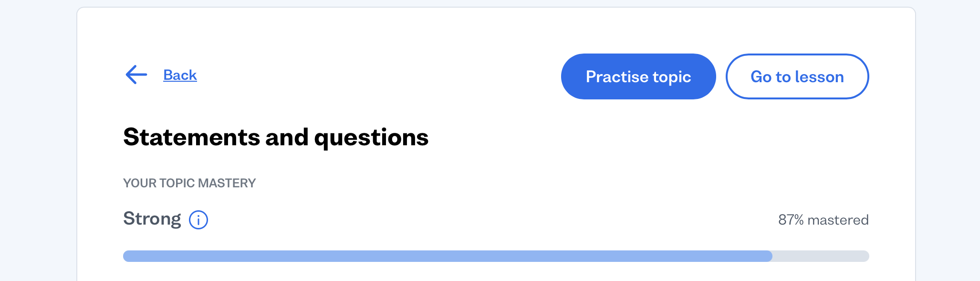Click the word questions in the heading
The image size is (980, 281).
coord(371,138)
